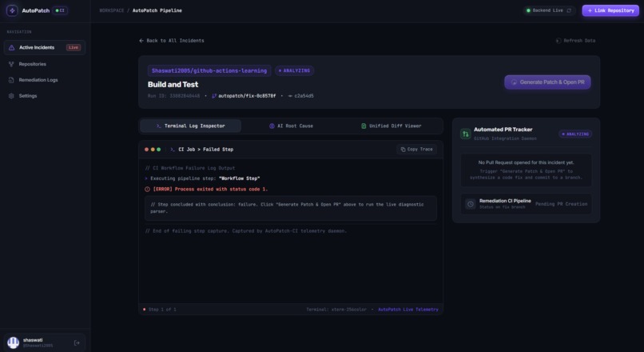
Task: Go Back to All Incidents
Action: [171, 40]
